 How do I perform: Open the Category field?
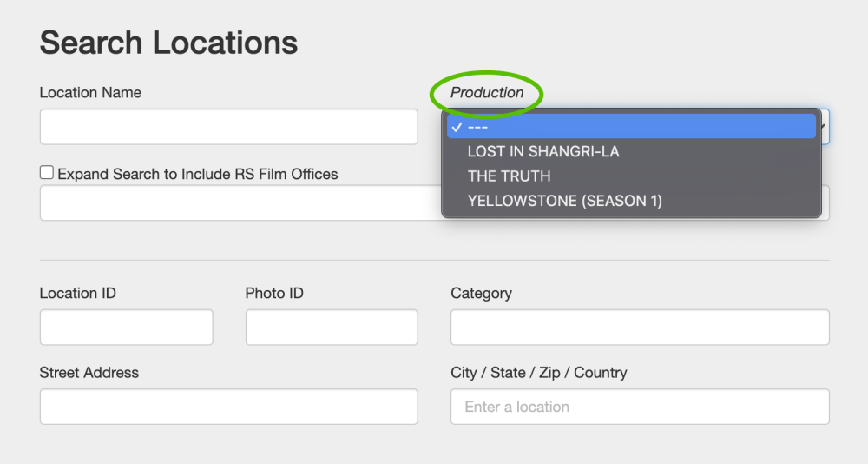640,328
